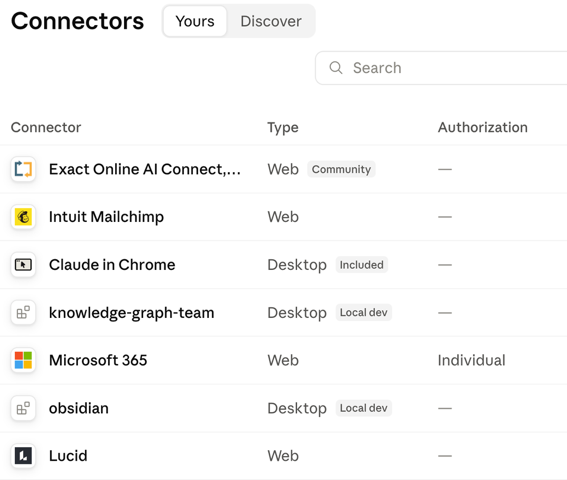The width and height of the screenshot is (567, 480).
Task: Open the Microsoft 365 connector name
Action: pos(98,360)
